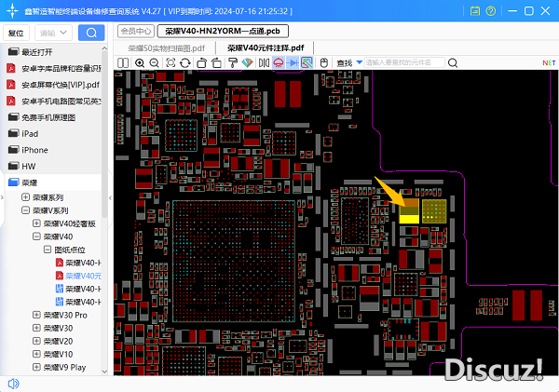Click the yellow highlighted BGA chip
The width and height of the screenshot is (559, 392).
pyautogui.click(x=434, y=211)
